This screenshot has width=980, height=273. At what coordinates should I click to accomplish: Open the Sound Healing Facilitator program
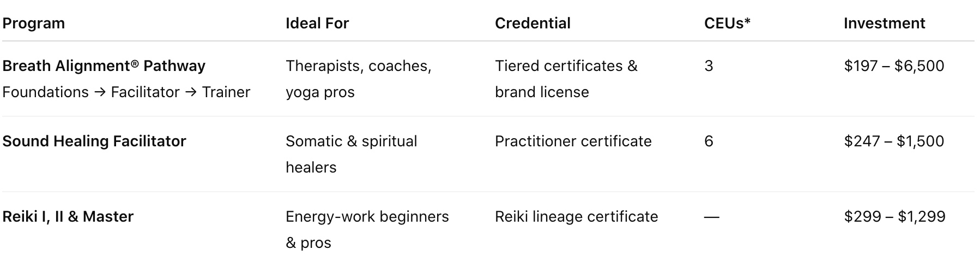(94, 141)
